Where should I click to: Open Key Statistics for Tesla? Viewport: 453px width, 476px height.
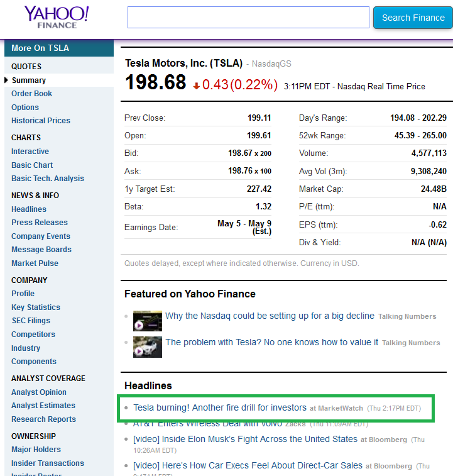coord(35,307)
